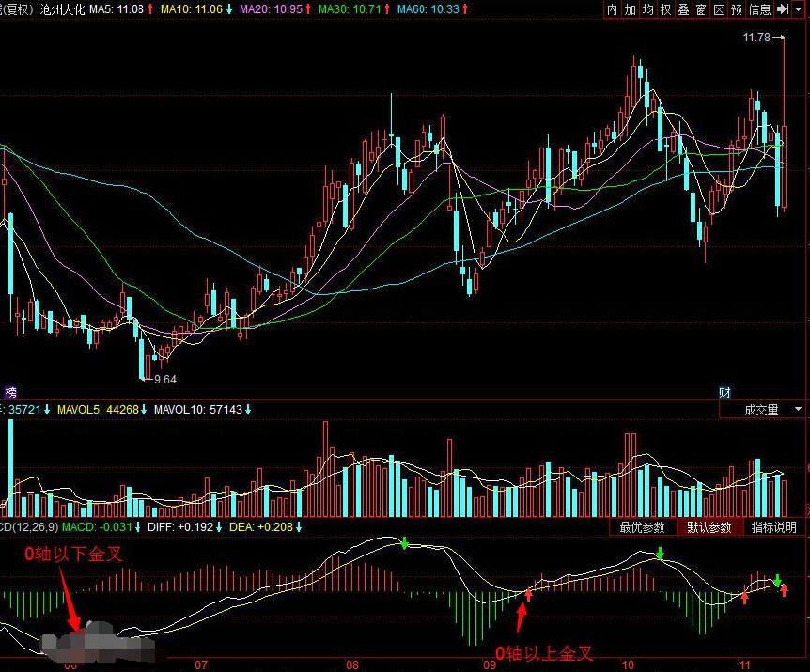Image resolution: width=810 pixels, height=672 pixels.
Task: Click the 10 month marker on timeline
Action: tap(628, 665)
